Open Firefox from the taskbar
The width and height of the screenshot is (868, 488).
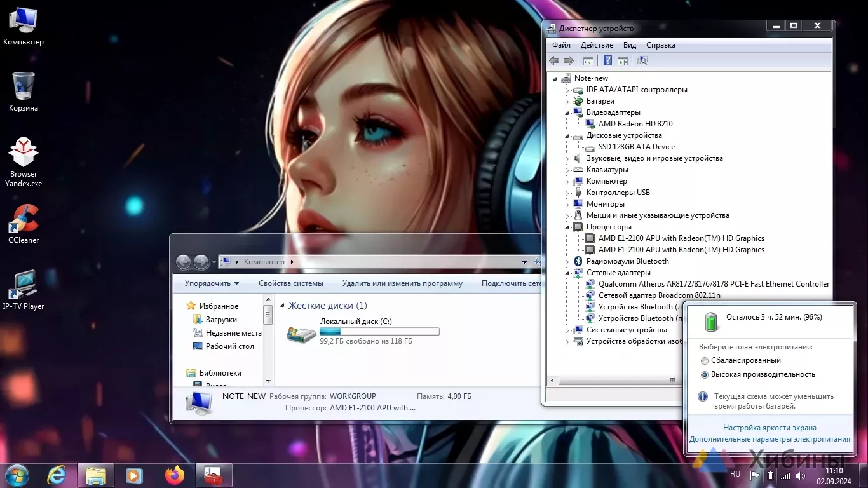174,475
